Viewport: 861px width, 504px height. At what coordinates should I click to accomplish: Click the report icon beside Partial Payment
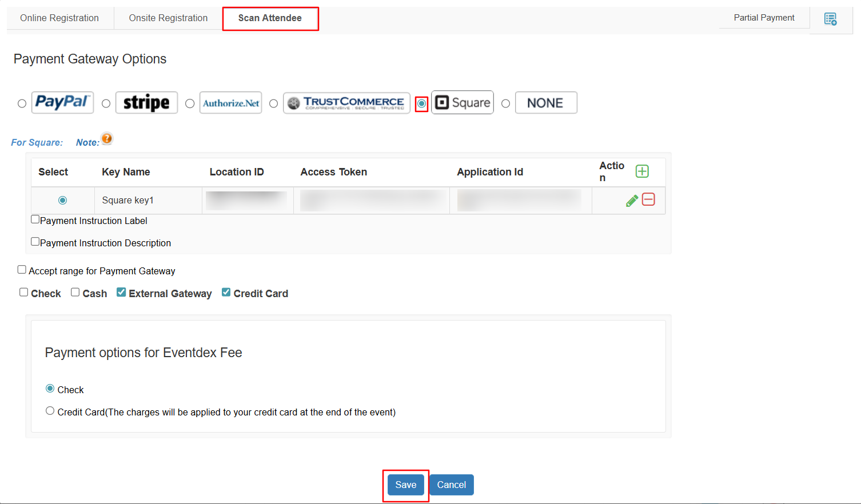(830, 19)
